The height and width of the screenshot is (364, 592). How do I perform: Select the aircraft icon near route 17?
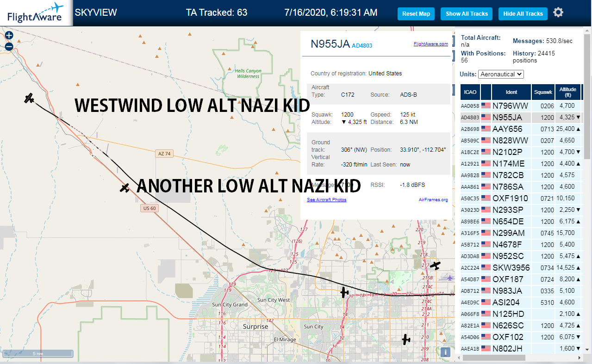point(344,292)
